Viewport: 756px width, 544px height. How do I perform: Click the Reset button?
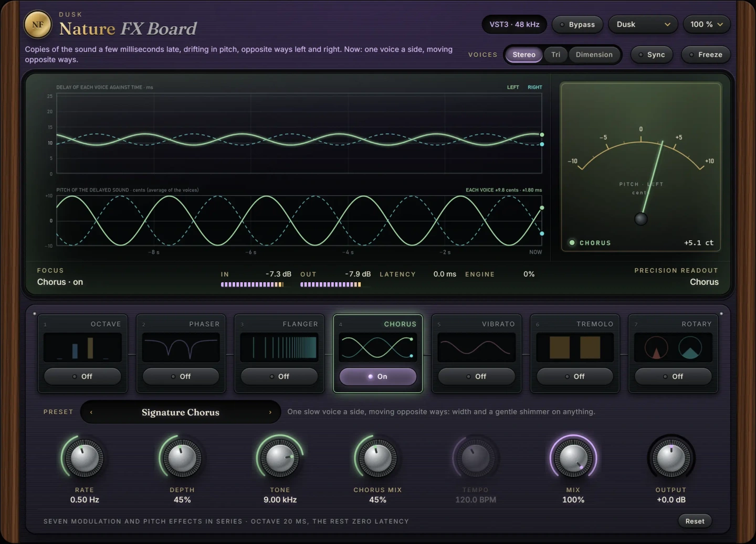pos(695,521)
